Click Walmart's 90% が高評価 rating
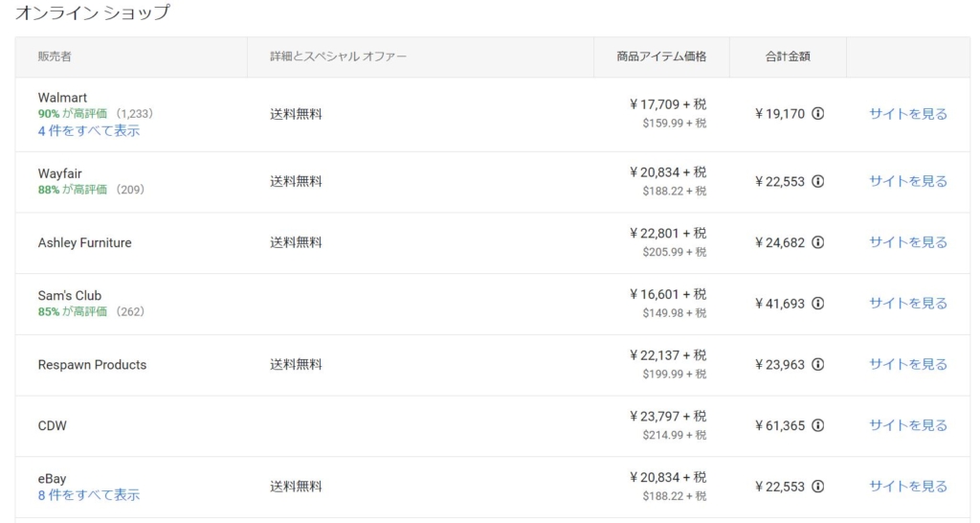This screenshot has width=980, height=523. [73, 114]
